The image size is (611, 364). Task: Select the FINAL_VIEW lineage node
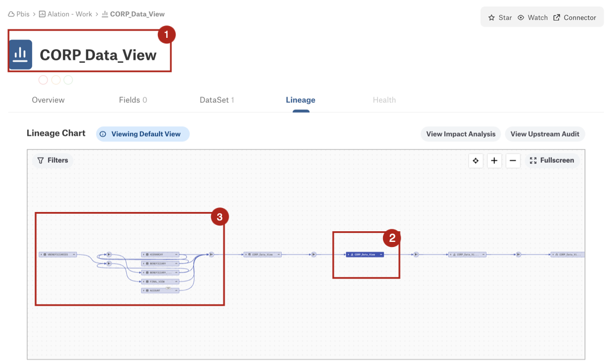pyautogui.click(x=160, y=281)
